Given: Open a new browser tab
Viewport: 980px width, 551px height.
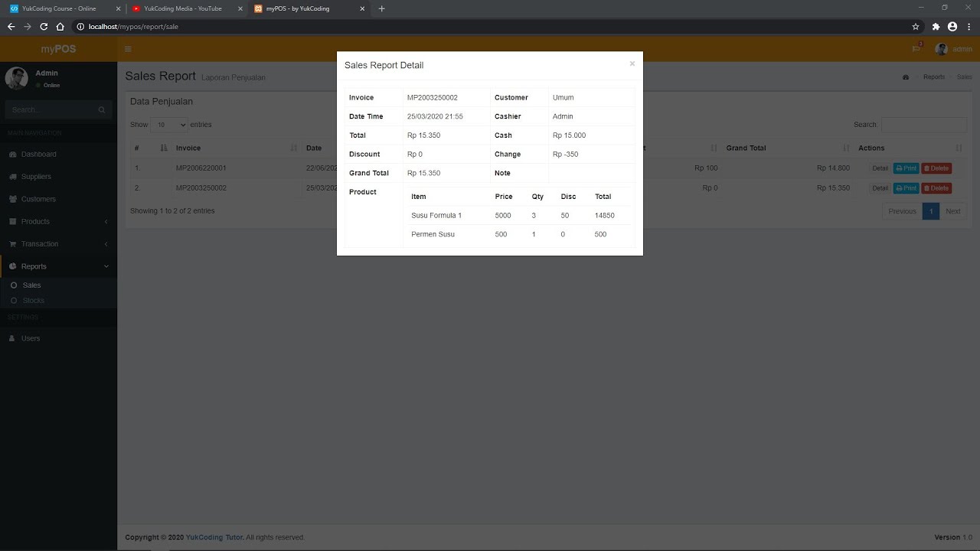Looking at the screenshot, I should 381,8.
